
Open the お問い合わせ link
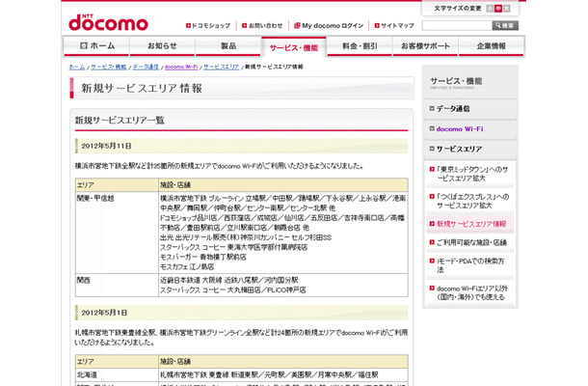262,25
